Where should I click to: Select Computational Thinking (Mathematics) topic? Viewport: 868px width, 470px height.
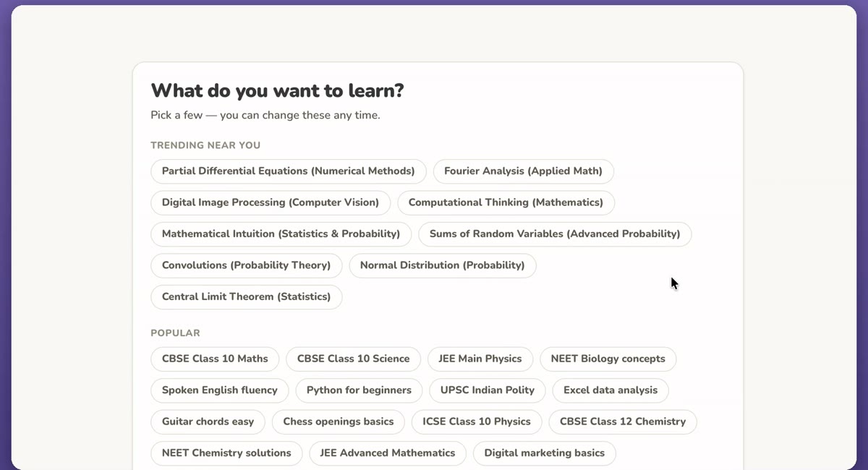[506, 202]
